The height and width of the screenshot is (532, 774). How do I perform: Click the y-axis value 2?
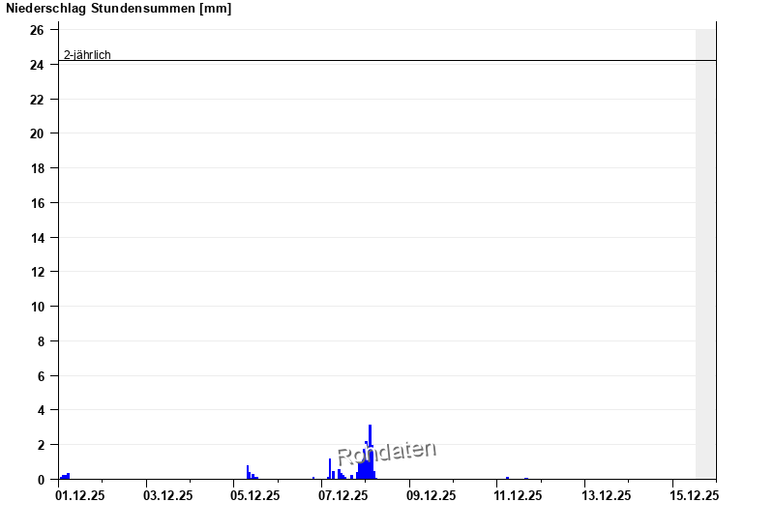coord(41,445)
